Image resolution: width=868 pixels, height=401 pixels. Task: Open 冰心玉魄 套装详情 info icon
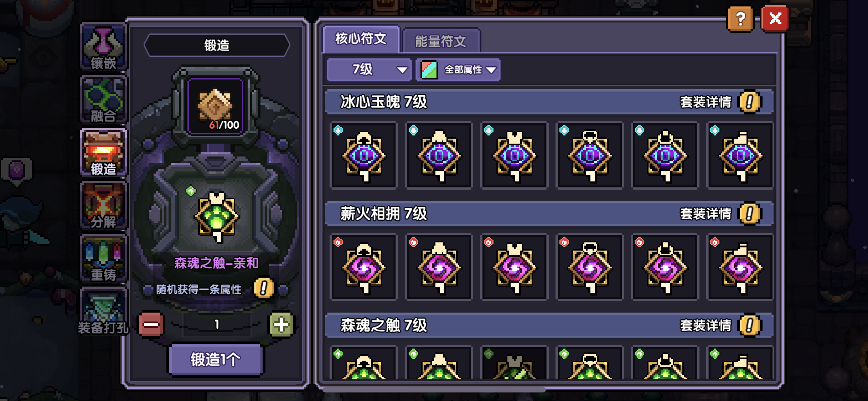click(x=750, y=102)
